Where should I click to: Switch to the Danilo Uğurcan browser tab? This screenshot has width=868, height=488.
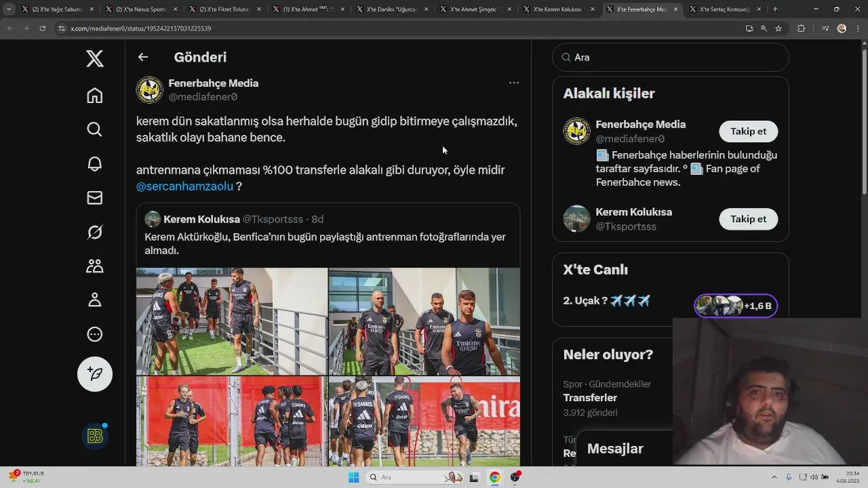click(392, 9)
